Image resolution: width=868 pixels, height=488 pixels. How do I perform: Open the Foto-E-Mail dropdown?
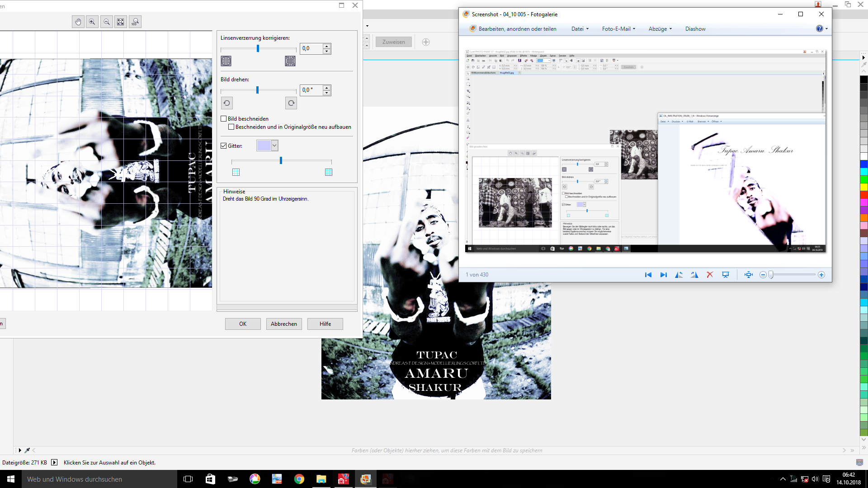click(x=618, y=29)
